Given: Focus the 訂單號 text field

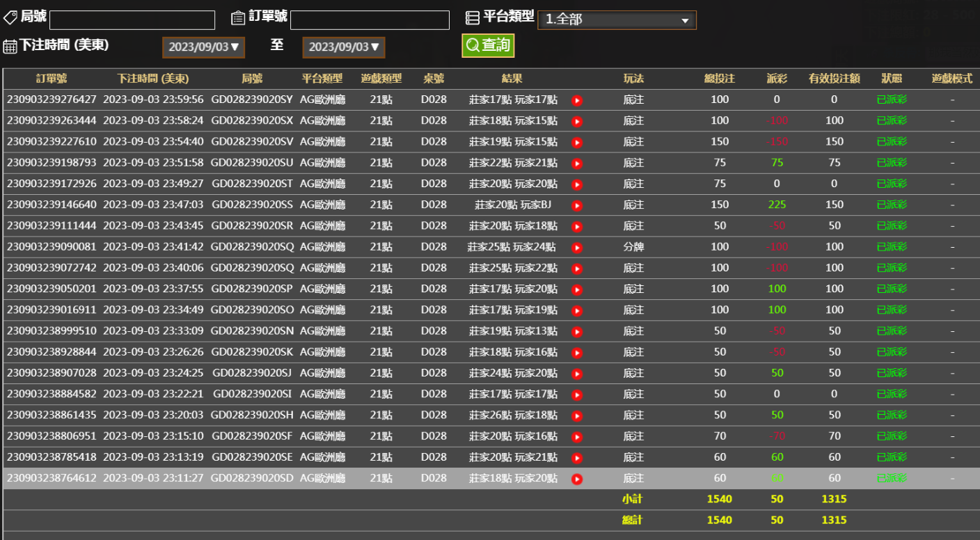Looking at the screenshot, I should [370, 20].
